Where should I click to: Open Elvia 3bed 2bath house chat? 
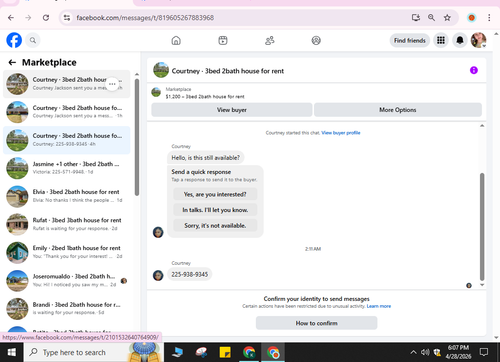(x=66, y=196)
